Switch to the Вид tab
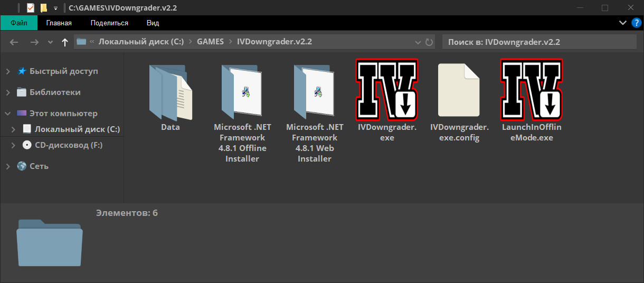Image resolution: width=644 pixels, height=283 pixels. click(153, 23)
